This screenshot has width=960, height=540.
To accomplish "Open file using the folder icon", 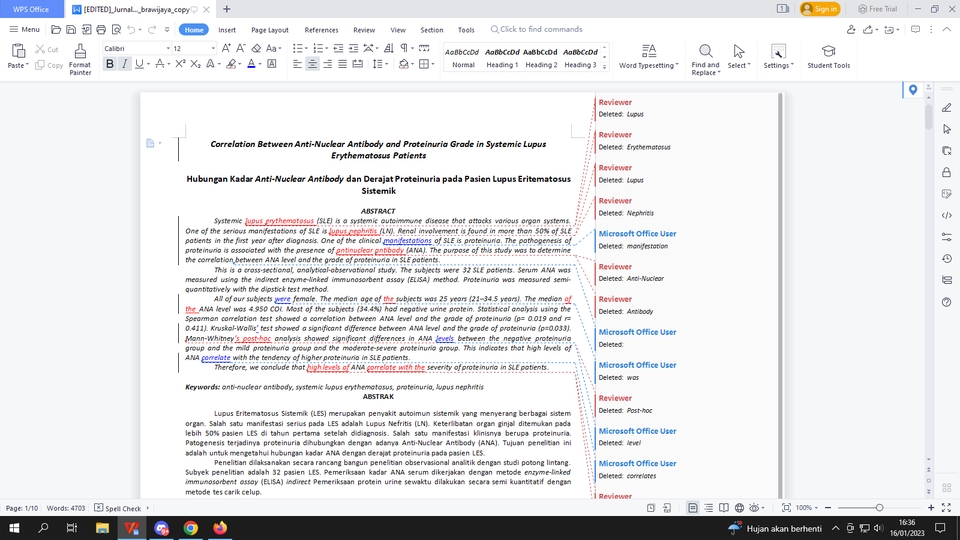I will point(56,29).
